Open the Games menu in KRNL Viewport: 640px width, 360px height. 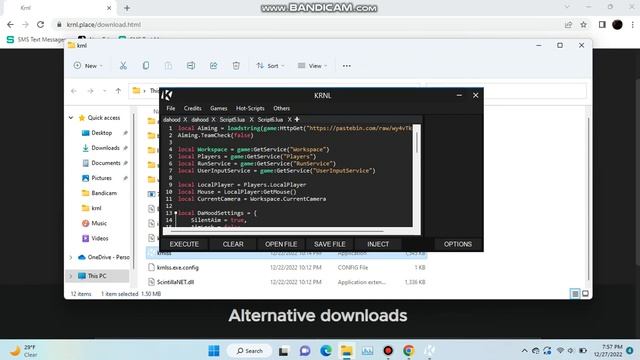click(218, 108)
